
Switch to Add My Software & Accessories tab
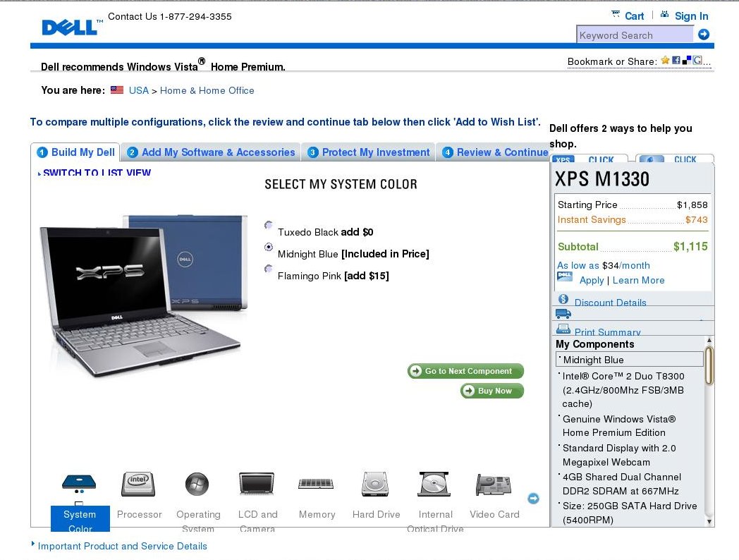(x=211, y=152)
